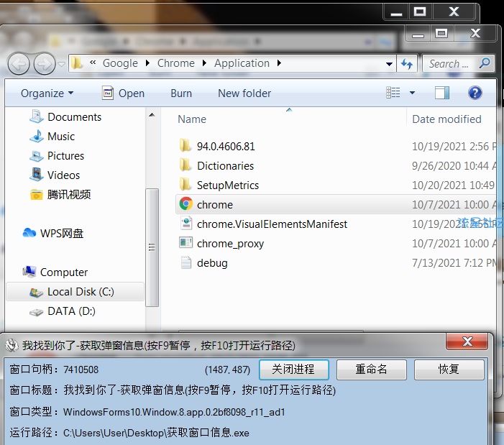The height and width of the screenshot is (445, 504).
Task: Click chrome date 10/7/2021 10:00
Action: pyautogui.click(x=454, y=205)
